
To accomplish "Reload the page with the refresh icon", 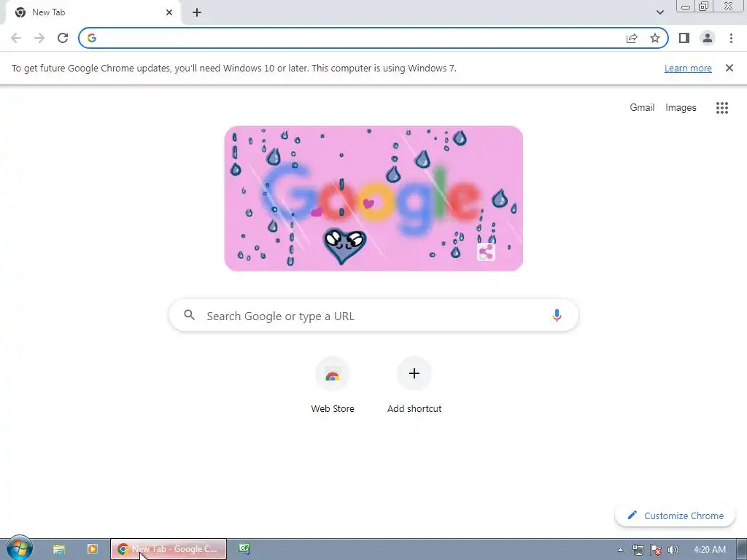I will [x=63, y=38].
